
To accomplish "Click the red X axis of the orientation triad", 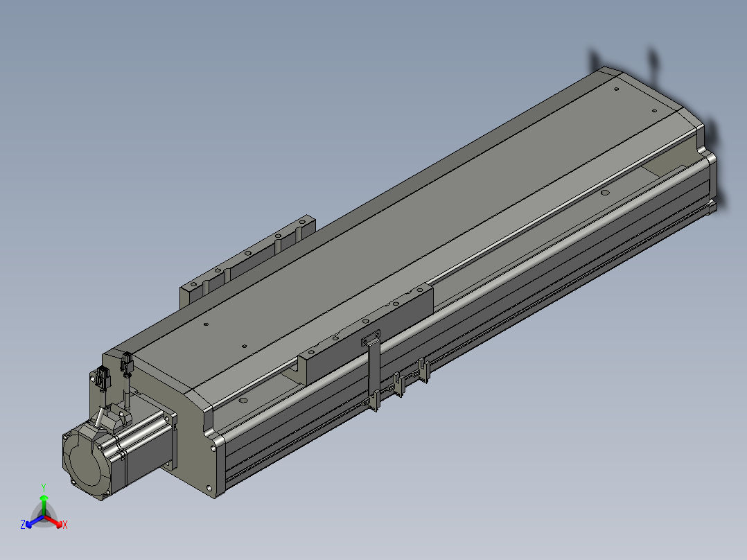I will pyautogui.click(x=55, y=521).
